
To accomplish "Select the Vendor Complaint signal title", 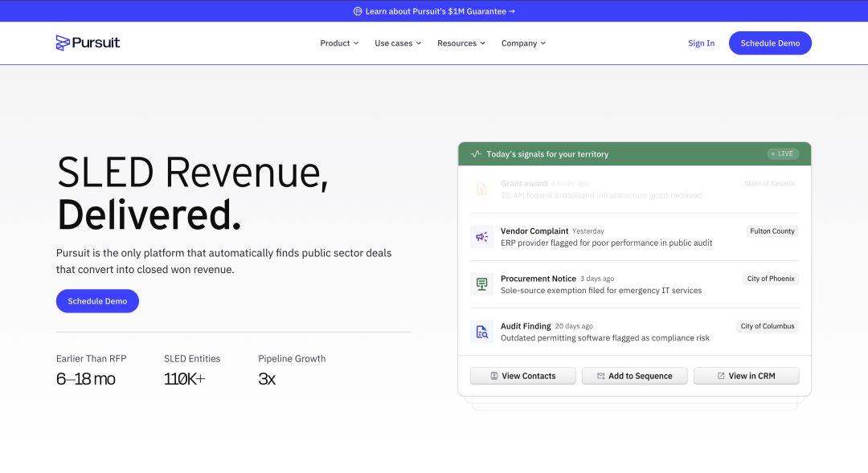I will [534, 231].
